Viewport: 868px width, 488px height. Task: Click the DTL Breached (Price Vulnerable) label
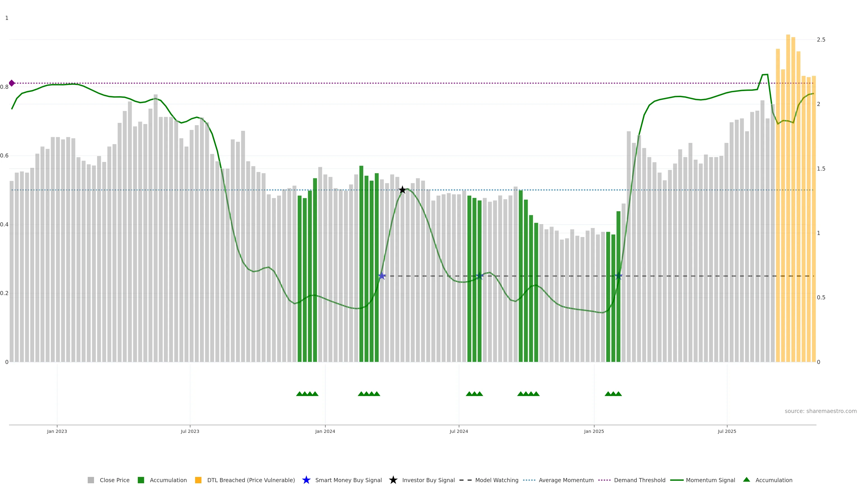click(x=251, y=480)
